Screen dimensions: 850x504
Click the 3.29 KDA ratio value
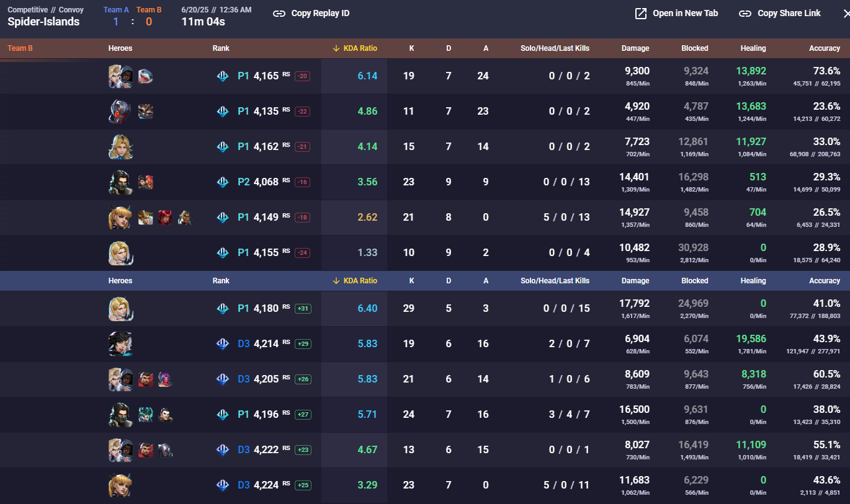tap(367, 485)
